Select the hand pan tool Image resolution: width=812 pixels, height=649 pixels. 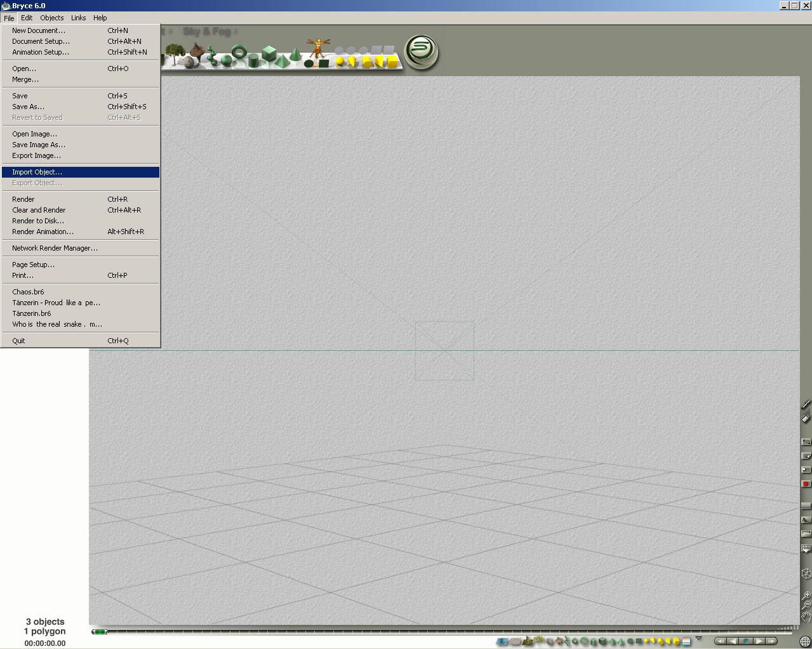click(x=806, y=617)
